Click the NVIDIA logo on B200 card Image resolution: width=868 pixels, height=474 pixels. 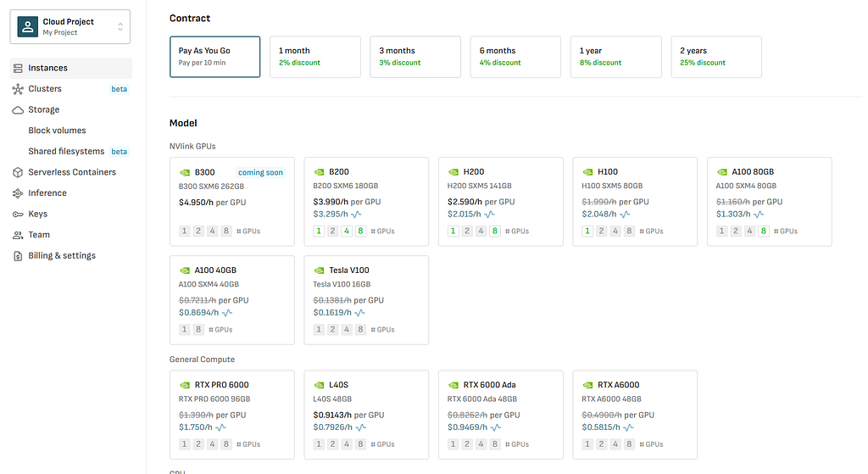coord(319,172)
